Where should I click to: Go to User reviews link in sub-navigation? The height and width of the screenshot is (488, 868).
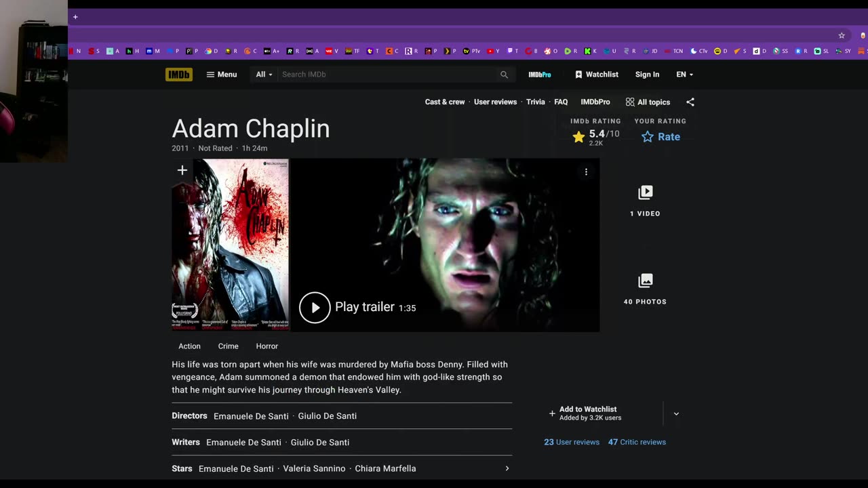(x=495, y=102)
